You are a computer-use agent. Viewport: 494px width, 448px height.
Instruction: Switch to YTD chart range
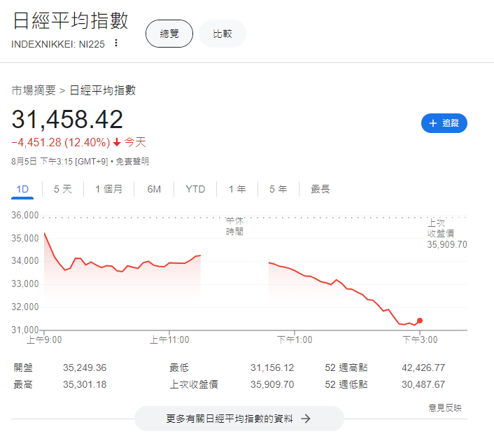click(x=195, y=189)
